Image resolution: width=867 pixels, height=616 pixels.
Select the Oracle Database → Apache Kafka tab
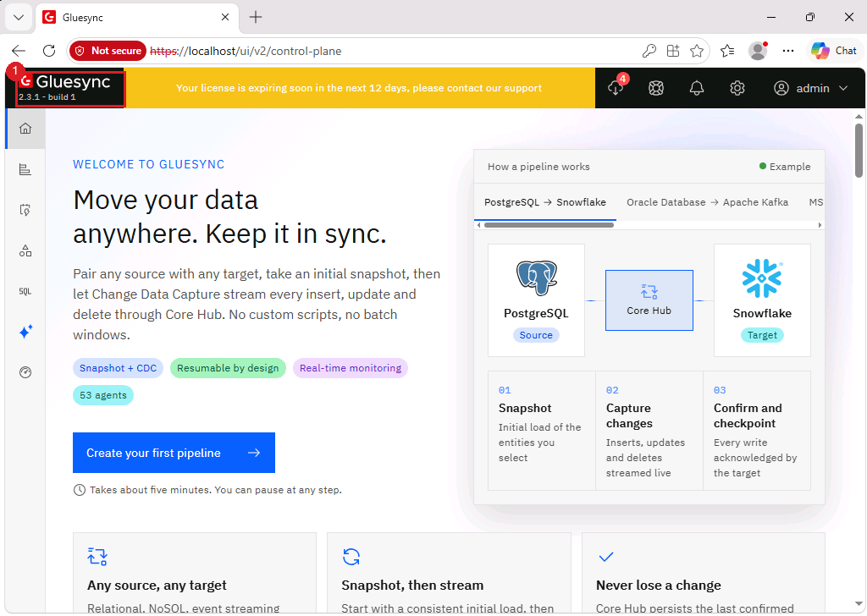[x=707, y=202]
